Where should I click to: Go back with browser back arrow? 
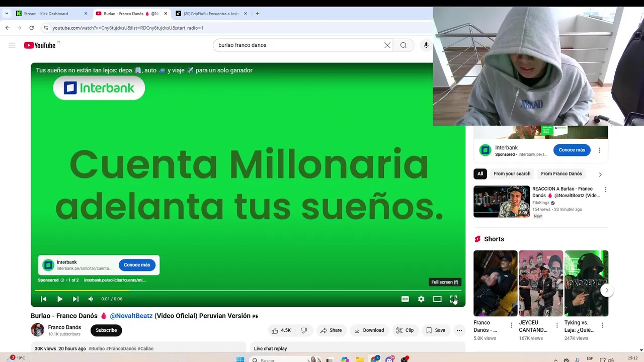(7, 28)
